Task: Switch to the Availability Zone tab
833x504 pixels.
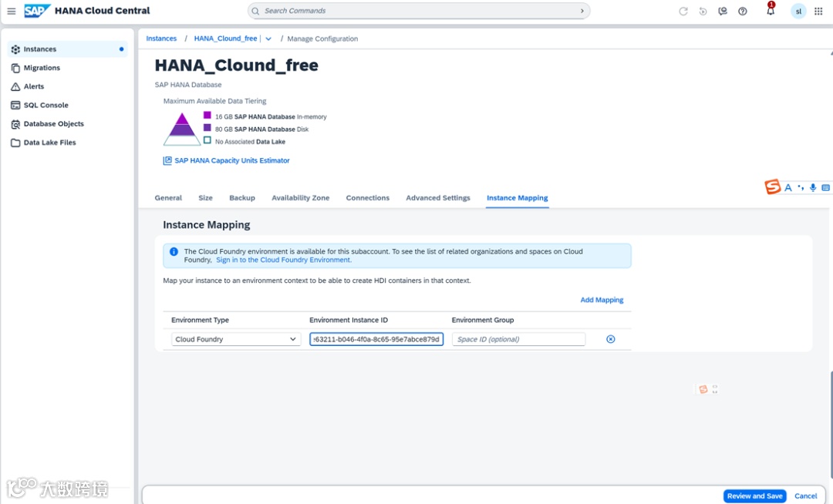Action: 301,198
